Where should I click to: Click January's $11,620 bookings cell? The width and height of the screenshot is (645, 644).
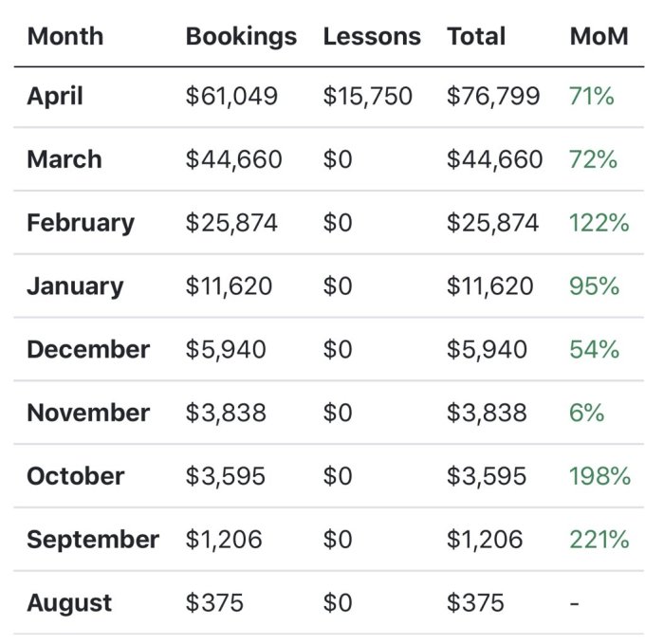tap(229, 286)
